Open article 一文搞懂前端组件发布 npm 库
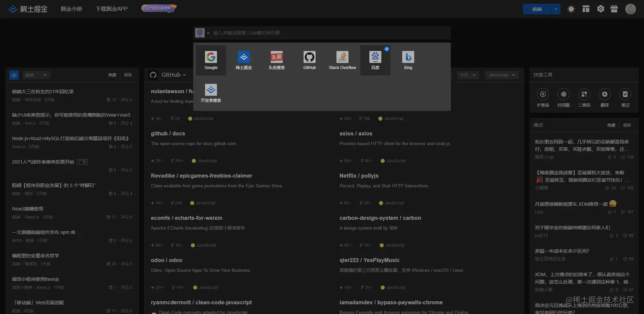 pyautogui.click(x=44, y=232)
